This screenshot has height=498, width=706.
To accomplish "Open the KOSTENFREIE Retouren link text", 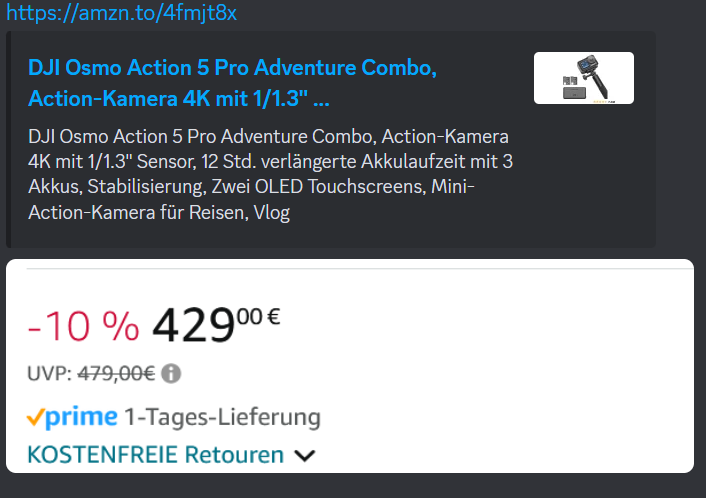I will pyautogui.click(x=156, y=454).
